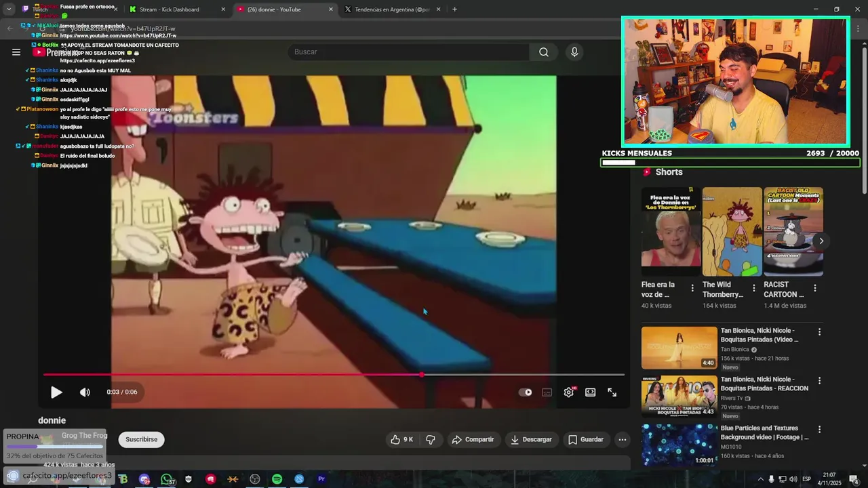Save video with the Guardar button
The height and width of the screenshot is (488, 868).
tap(585, 439)
